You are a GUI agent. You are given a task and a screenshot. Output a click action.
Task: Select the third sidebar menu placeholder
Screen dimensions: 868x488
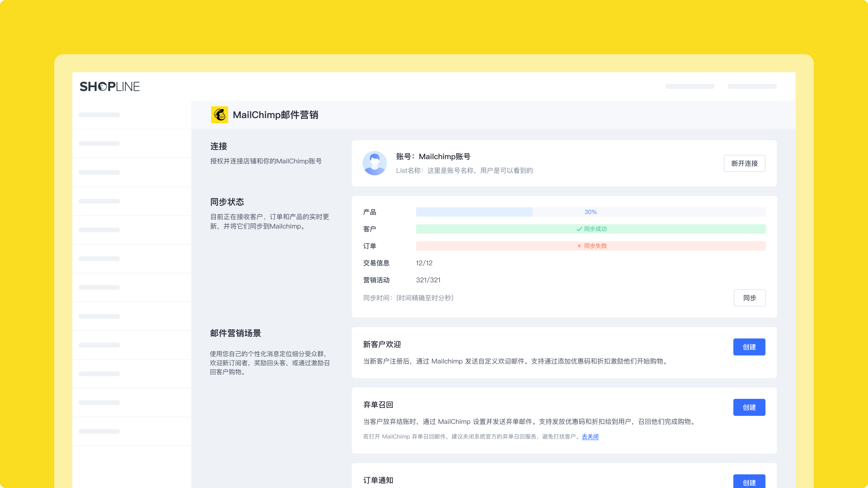pos(99,172)
